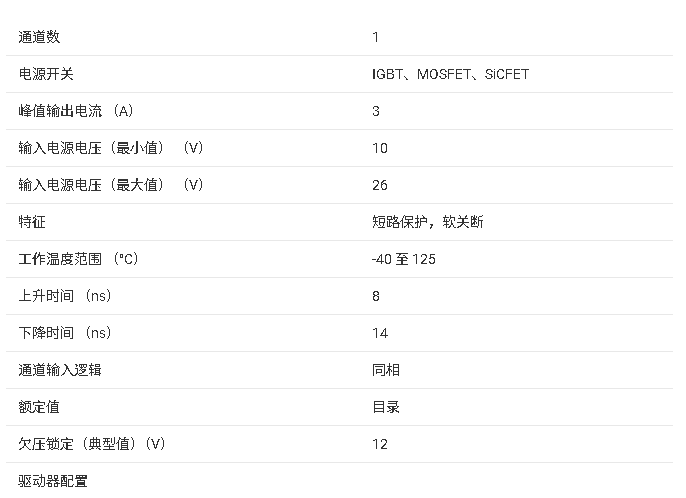This screenshot has width=686, height=498.
Task: Click the 驱动器配置 row label
Action: [x=53, y=481]
